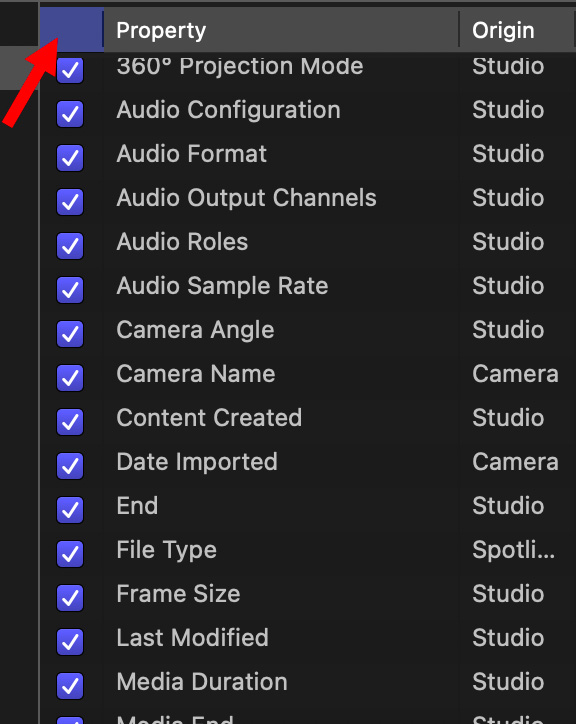
Task: Select the Camera Name row's Camera origin
Action: tap(515, 374)
